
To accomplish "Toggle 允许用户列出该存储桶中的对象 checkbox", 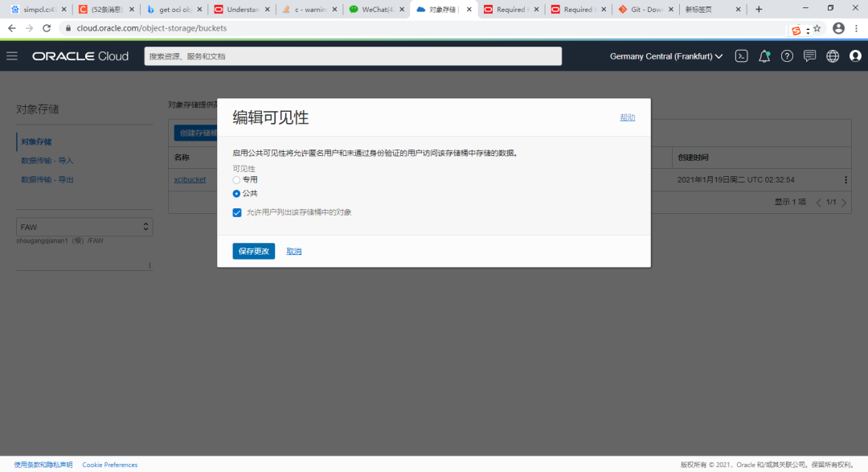I will pyautogui.click(x=237, y=213).
